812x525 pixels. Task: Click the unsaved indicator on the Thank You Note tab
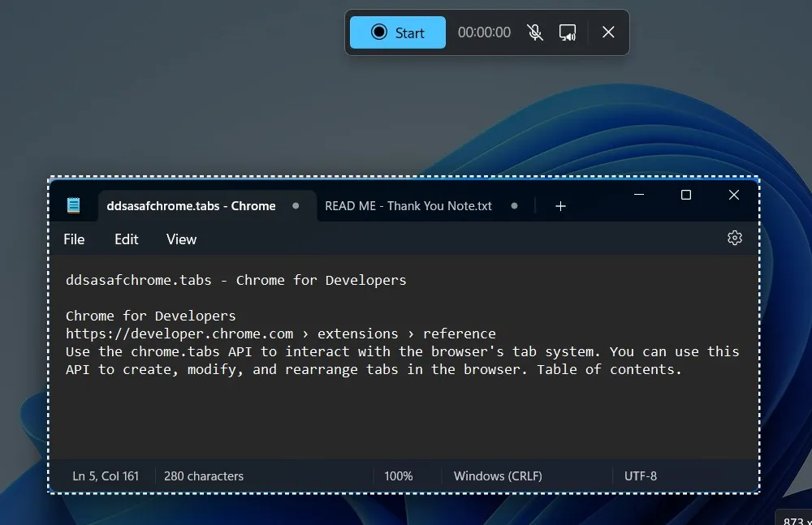click(514, 207)
